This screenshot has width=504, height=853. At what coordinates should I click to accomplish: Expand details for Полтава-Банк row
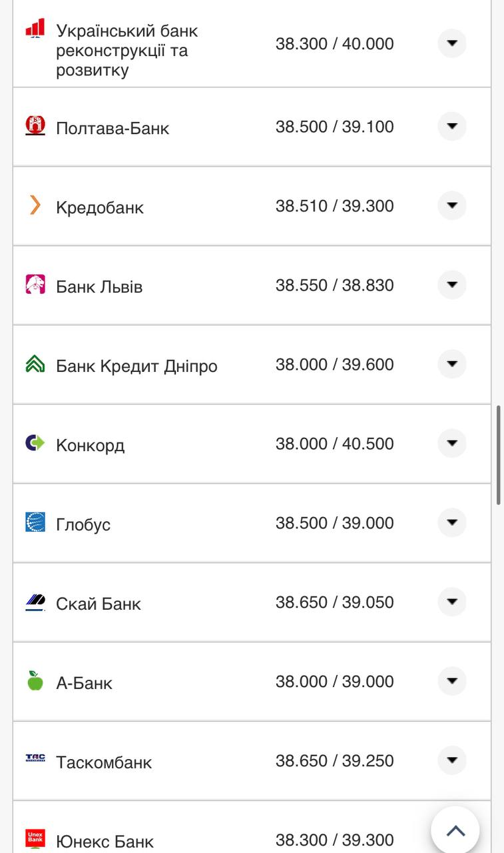[452, 127]
